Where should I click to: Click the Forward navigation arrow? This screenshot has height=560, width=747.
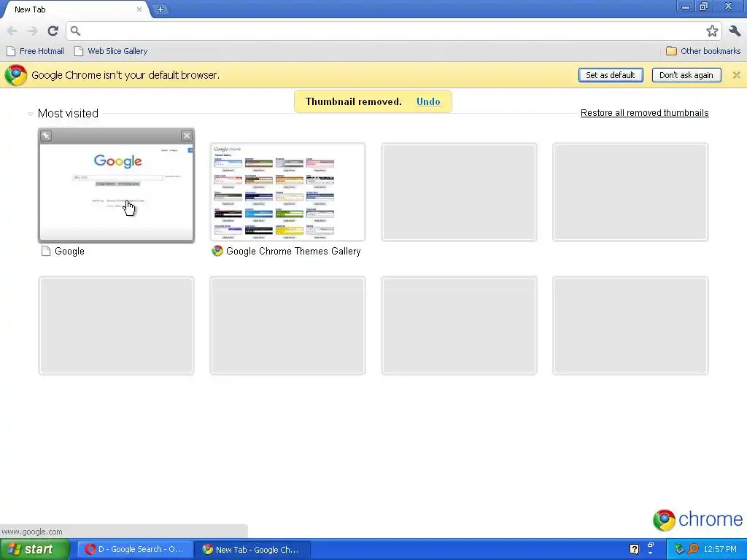32,31
